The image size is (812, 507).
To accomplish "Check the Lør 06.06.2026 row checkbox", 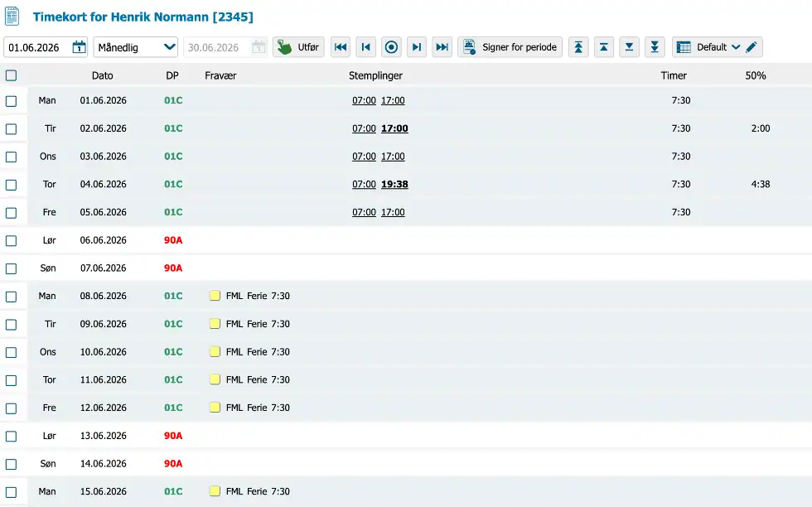I will (x=11, y=241).
